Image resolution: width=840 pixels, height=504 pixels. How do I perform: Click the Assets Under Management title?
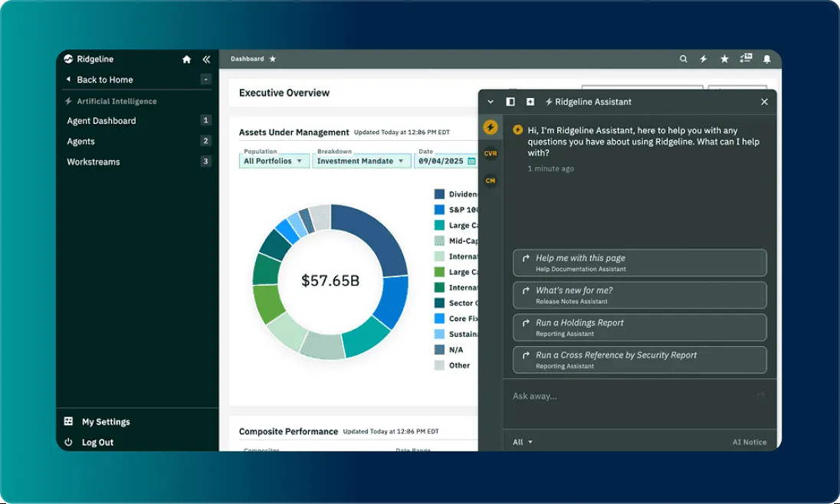(294, 133)
